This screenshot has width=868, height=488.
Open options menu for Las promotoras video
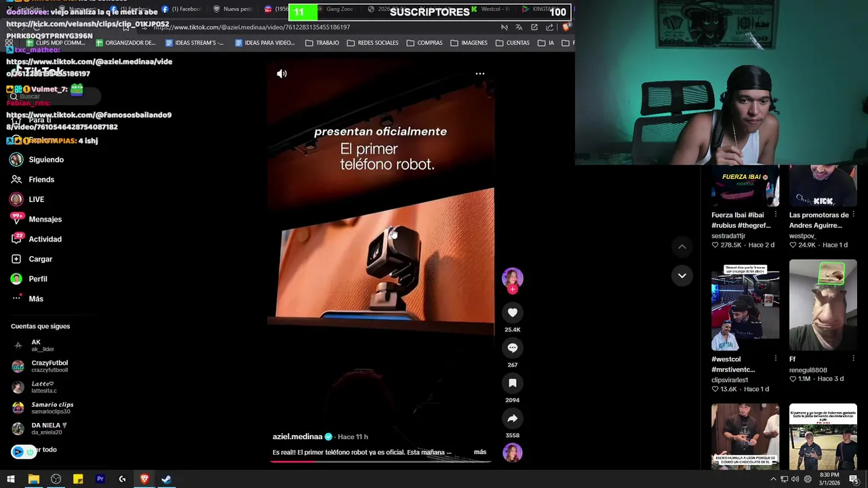pos(853,215)
